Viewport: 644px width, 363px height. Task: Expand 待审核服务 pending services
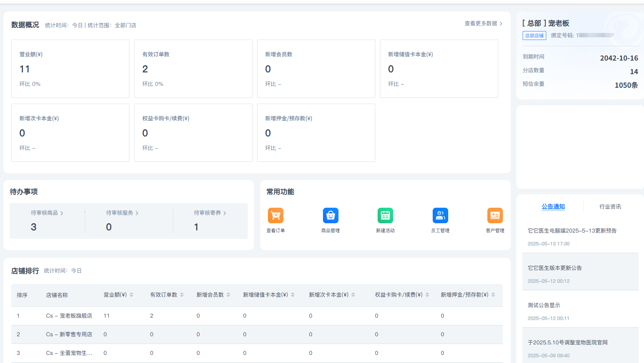[x=122, y=213]
